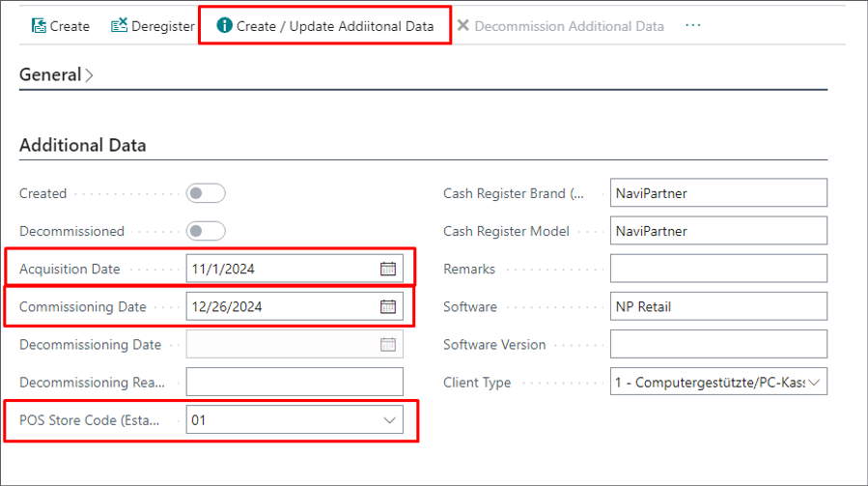Open the Acquisition Date calendar picker
Screen dimensions: 868x486
[x=388, y=269]
